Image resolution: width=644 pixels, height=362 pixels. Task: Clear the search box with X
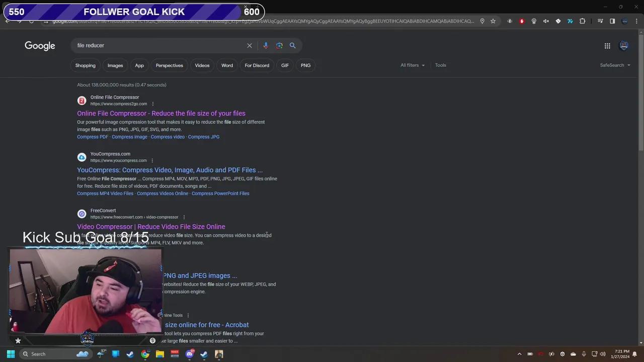click(x=249, y=45)
